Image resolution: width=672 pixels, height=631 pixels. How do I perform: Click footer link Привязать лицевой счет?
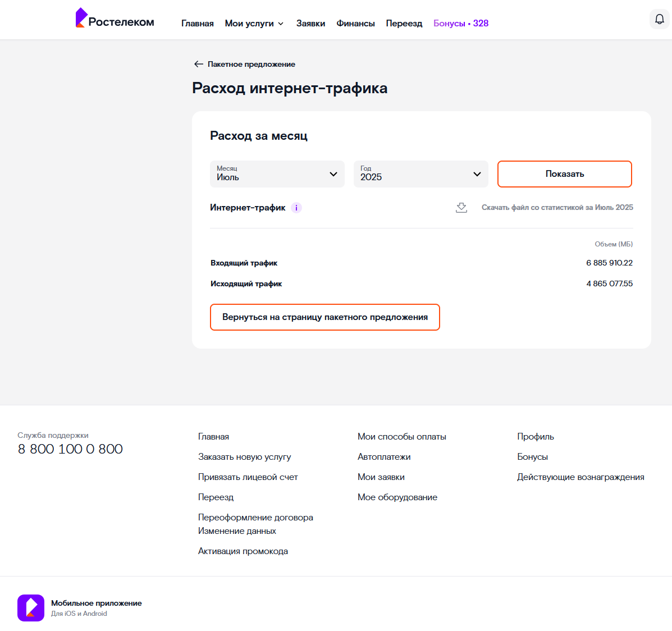tap(248, 477)
